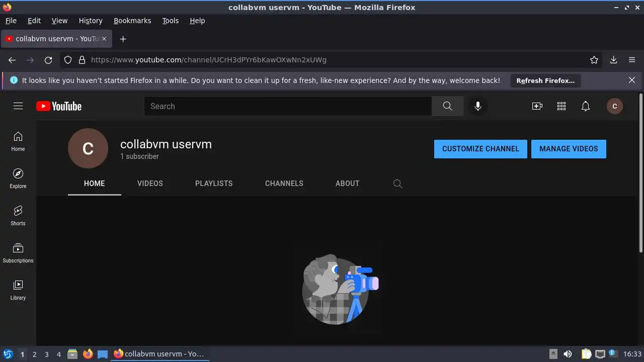The image size is (644, 362).
Task: Bookmark this page with the star
Action: point(594,60)
